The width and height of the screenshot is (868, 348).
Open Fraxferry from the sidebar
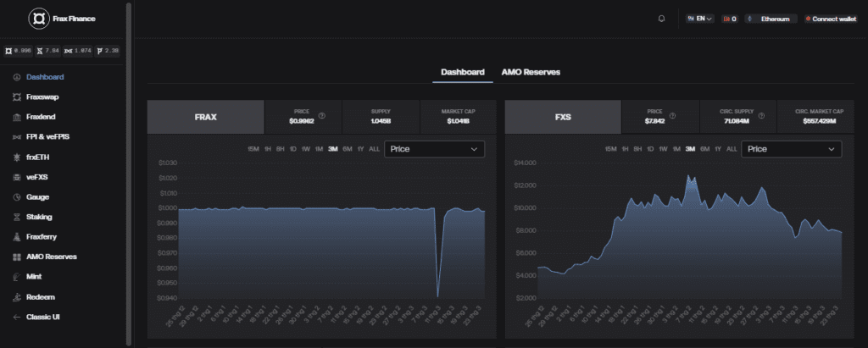(41, 237)
